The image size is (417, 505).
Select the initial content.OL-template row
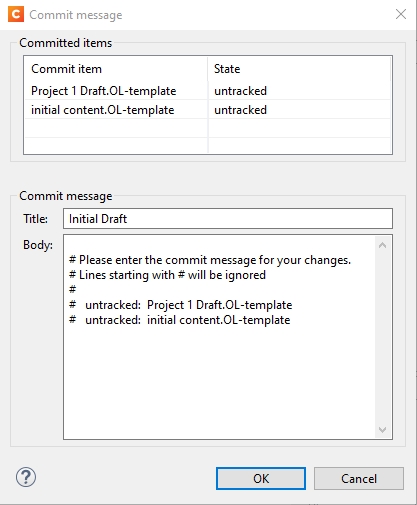point(208,110)
